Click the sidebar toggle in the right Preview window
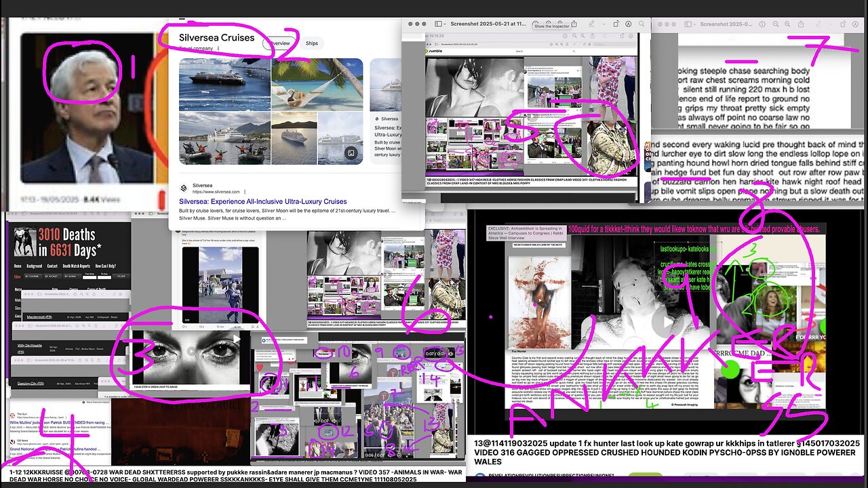868x488 pixels. tap(688, 24)
